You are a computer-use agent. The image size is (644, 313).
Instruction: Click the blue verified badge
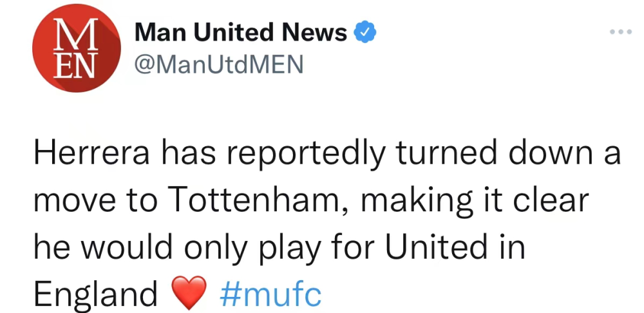(365, 33)
